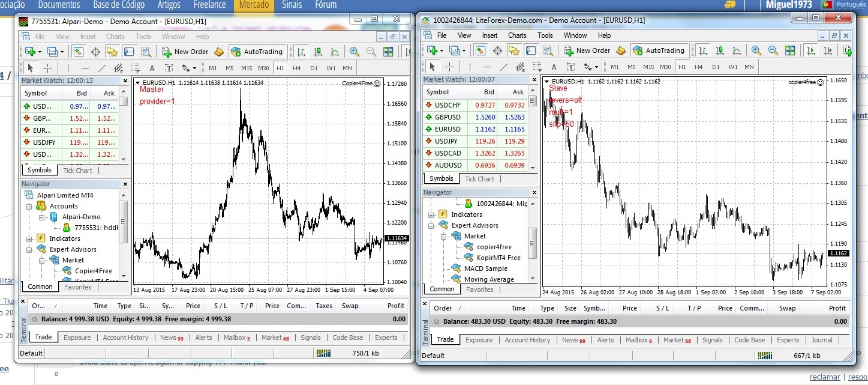
Task: Click Mercado tab in website header
Action: (254, 5)
